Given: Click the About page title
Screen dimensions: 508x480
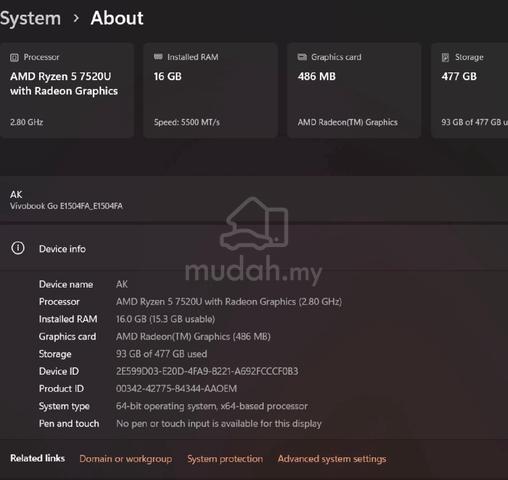Looking at the screenshot, I should point(117,18).
